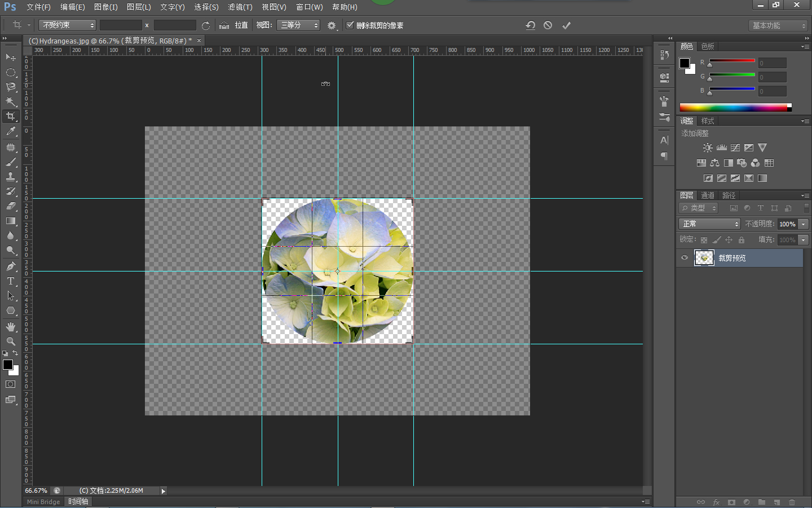Screen dimensions: 812x508
Task: Switch to the Paths tab
Action: 729,195
